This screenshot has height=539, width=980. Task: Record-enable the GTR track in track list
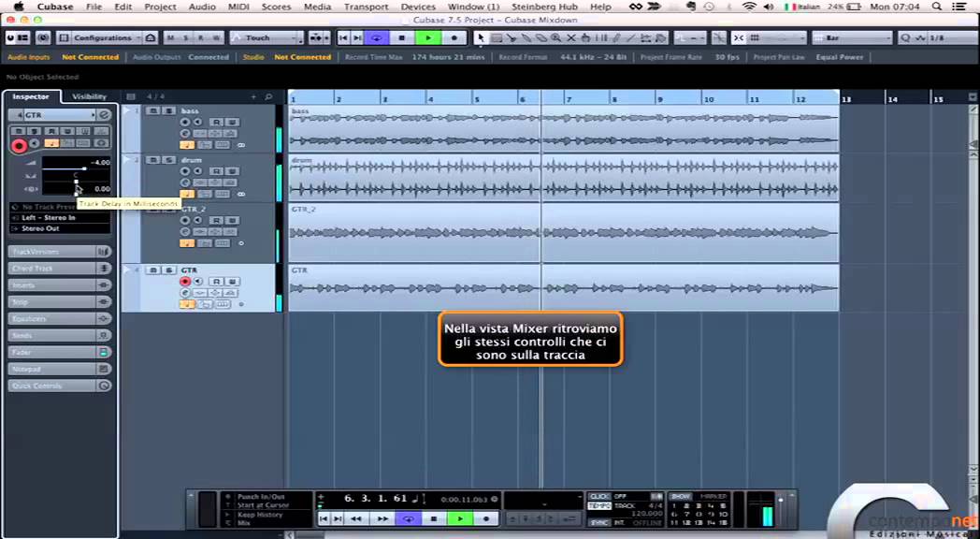(x=185, y=282)
